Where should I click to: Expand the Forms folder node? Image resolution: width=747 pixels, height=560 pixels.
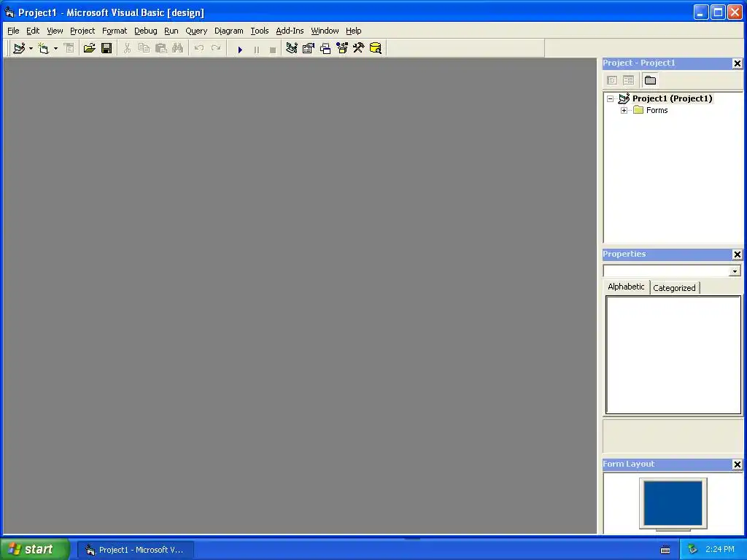[624, 111]
